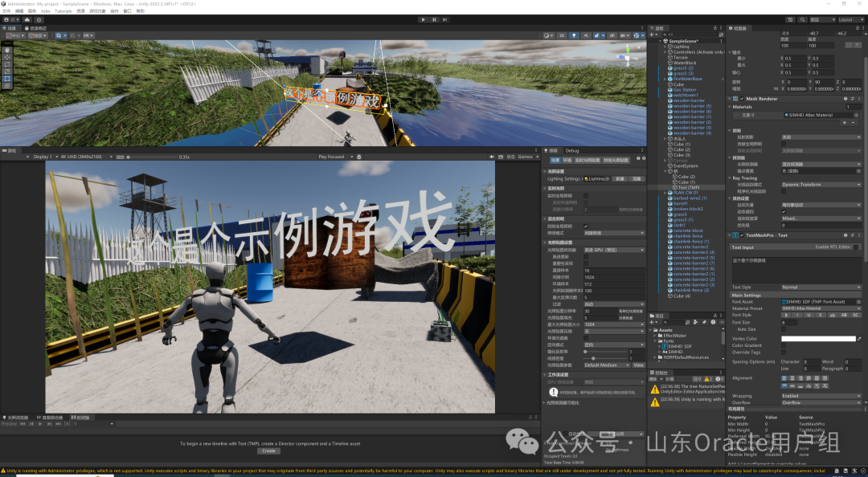Select the Move tool in the Scene overlay
The image size is (868, 477).
(x=7, y=57)
